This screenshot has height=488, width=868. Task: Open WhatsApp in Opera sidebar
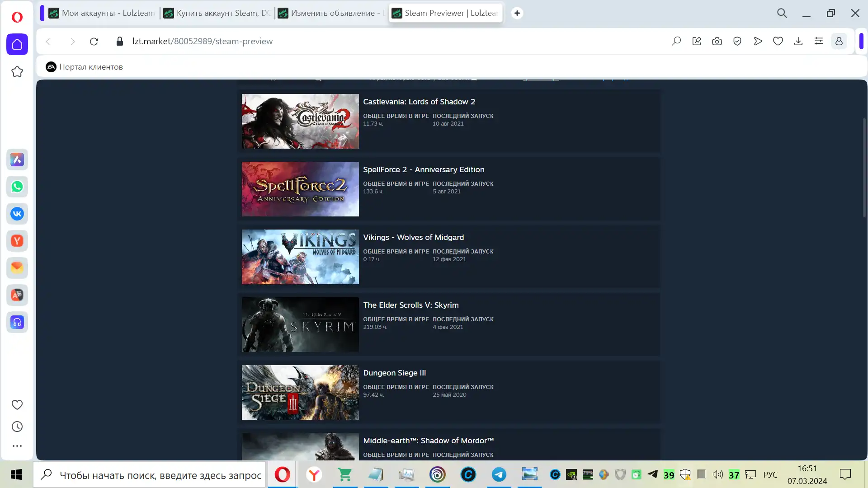17,187
